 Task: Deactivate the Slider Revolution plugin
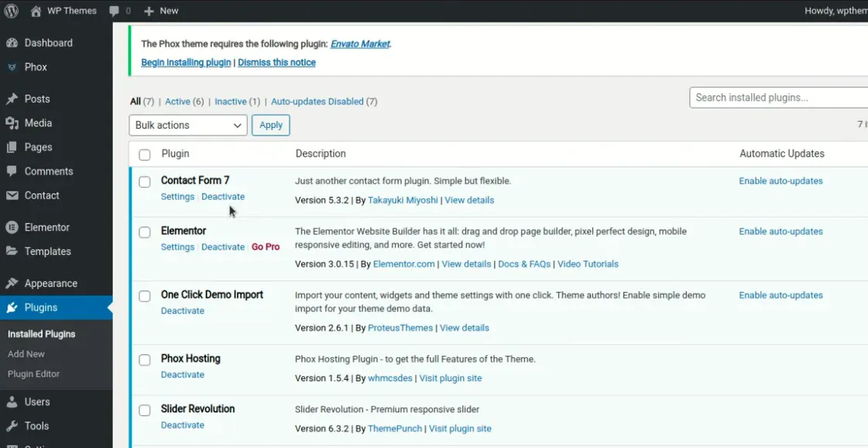(x=183, y=426)
